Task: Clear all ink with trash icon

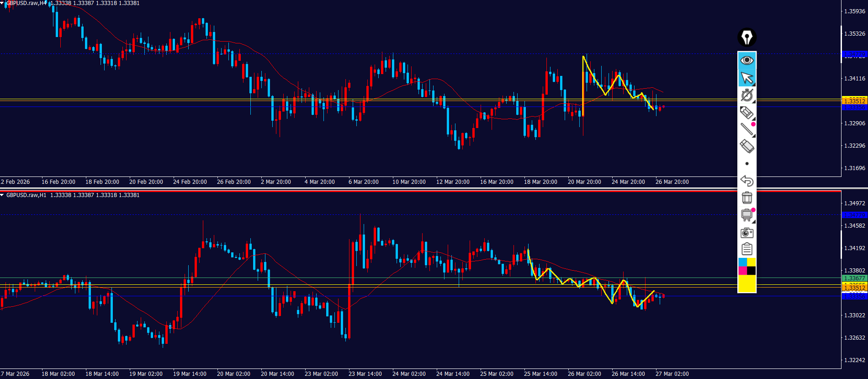Action: (x=747, y=198)
